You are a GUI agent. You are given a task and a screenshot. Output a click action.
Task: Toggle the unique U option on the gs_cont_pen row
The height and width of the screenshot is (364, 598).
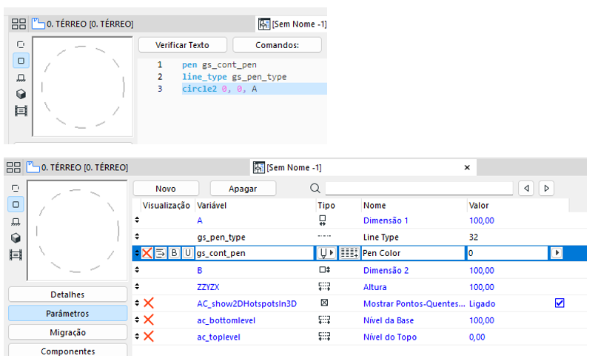coord(188,253)
